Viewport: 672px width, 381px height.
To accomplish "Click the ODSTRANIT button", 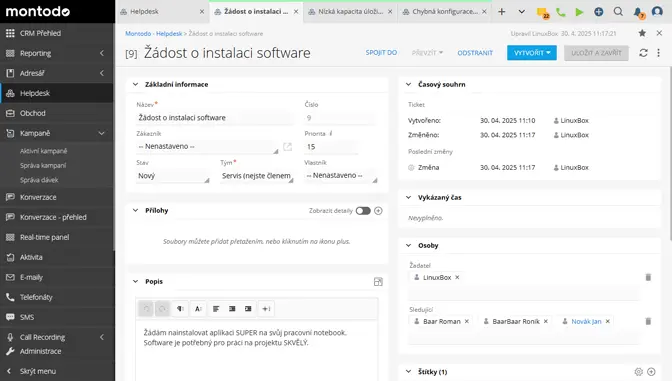I will [475, 53].
